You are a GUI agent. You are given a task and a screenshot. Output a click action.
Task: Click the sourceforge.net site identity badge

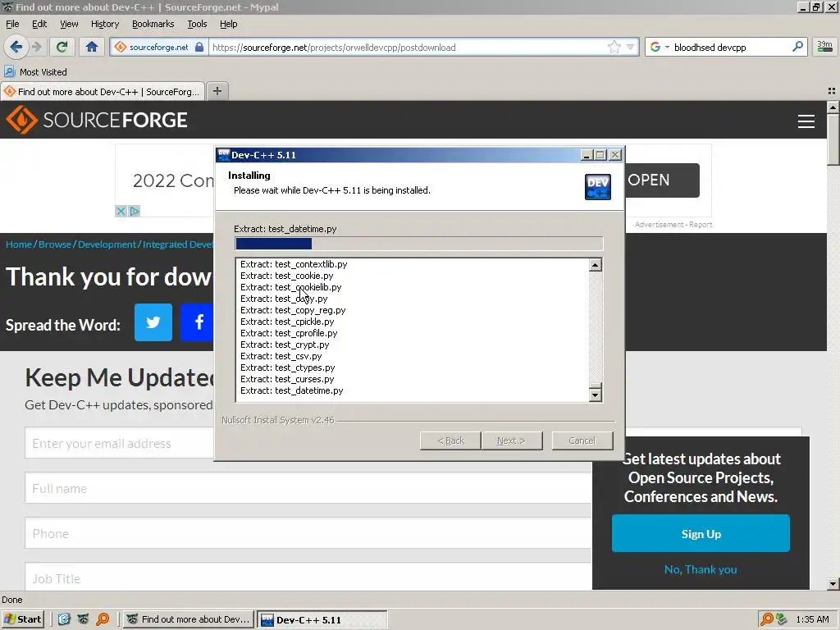click(x=158, y=47)
